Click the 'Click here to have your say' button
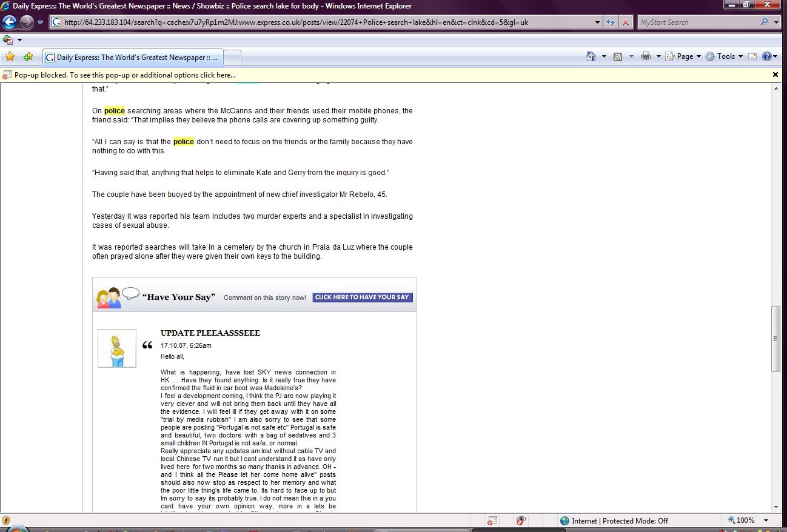Screen dimensions: 787x532 [x=362, y=298]
